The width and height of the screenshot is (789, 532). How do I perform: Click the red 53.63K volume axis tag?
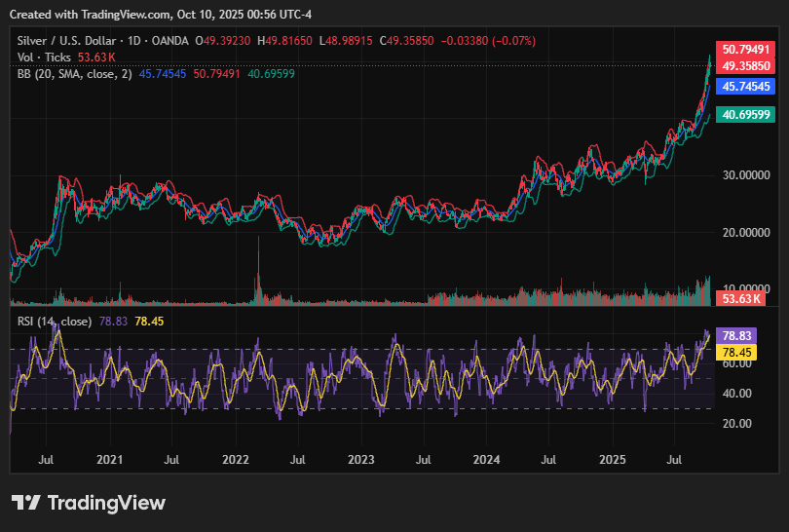point(738,298)
